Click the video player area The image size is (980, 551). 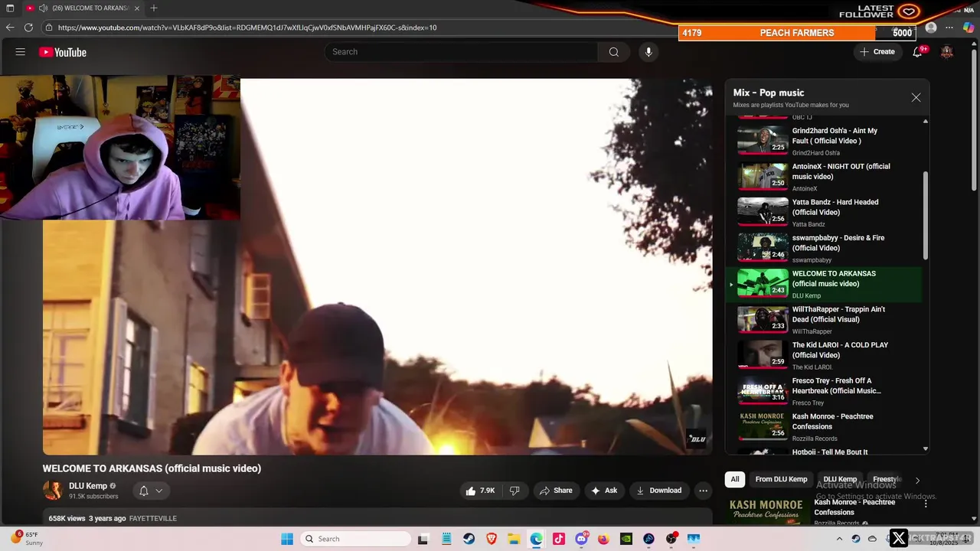pyautogui.click(x=377, y=266)
